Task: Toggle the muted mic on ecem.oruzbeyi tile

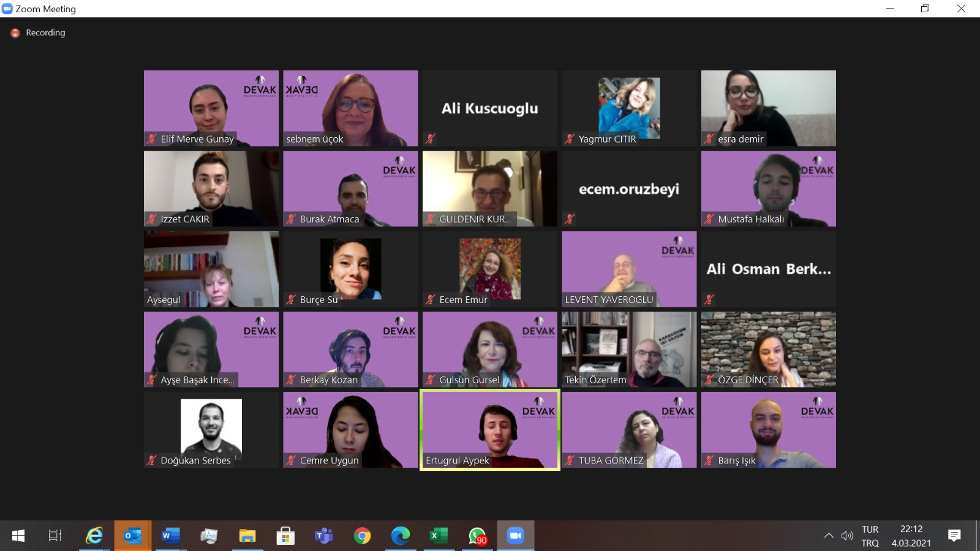Action: coord(570,219)
